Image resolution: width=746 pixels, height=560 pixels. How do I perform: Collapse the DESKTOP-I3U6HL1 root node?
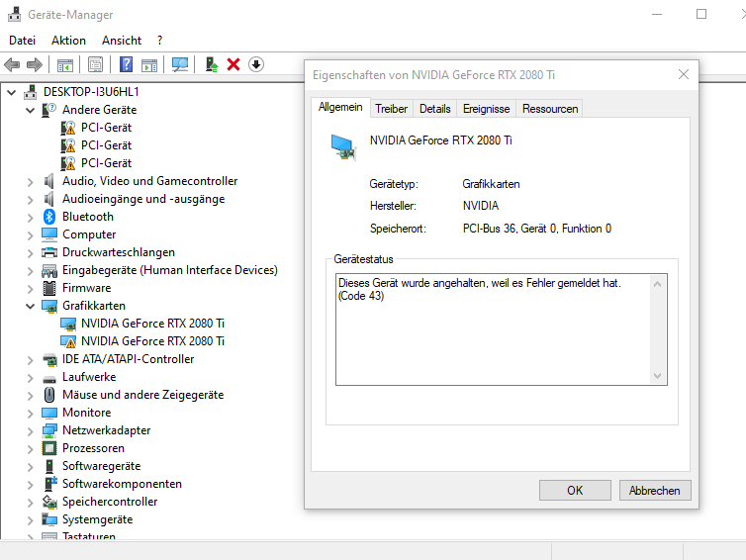12,92
